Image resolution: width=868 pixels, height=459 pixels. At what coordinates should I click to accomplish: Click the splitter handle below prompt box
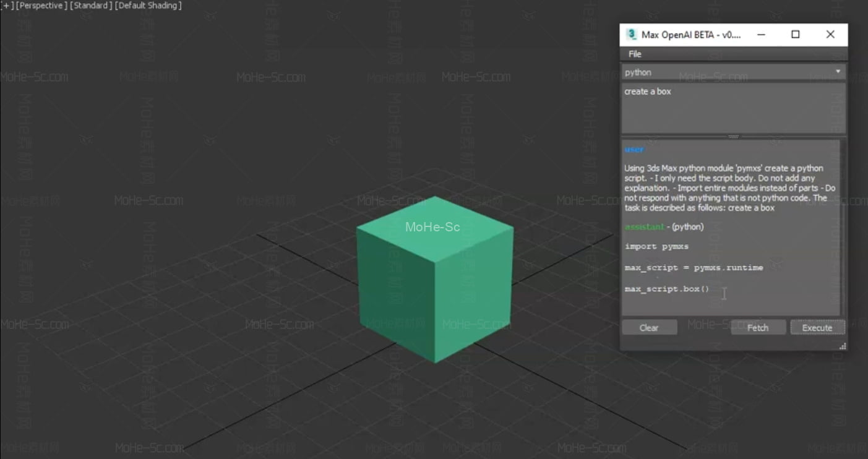click(733, 136)
